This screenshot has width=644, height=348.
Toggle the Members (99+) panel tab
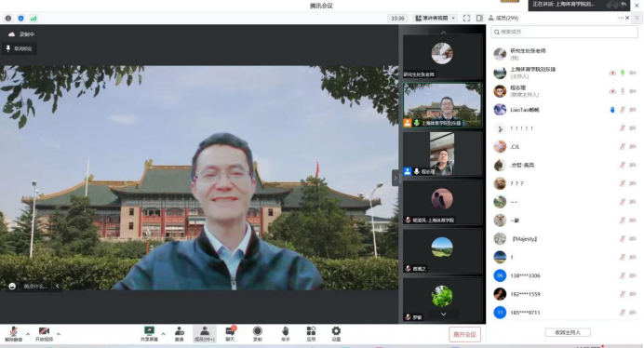[x=205, y=334]
